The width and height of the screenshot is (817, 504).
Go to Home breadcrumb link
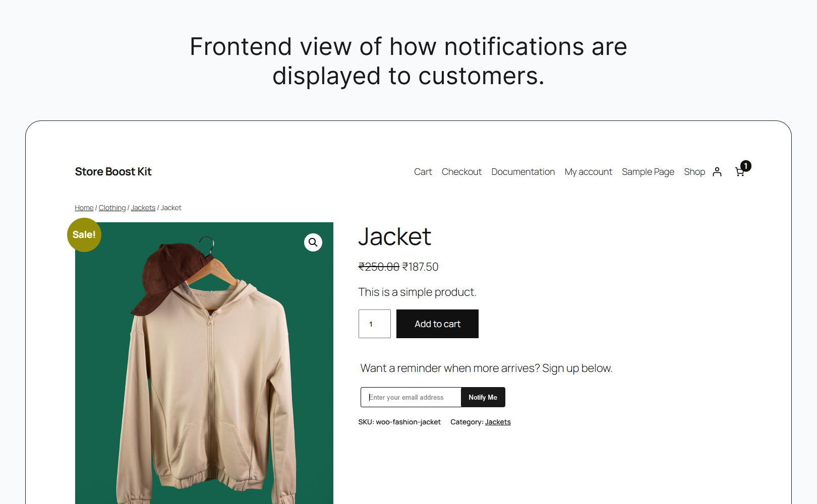[x=84, y=208]
